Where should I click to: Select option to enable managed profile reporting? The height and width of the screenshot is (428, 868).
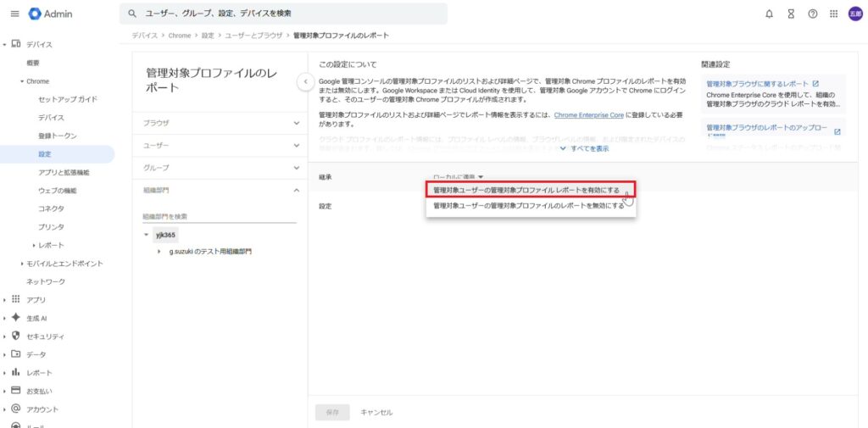526,190
